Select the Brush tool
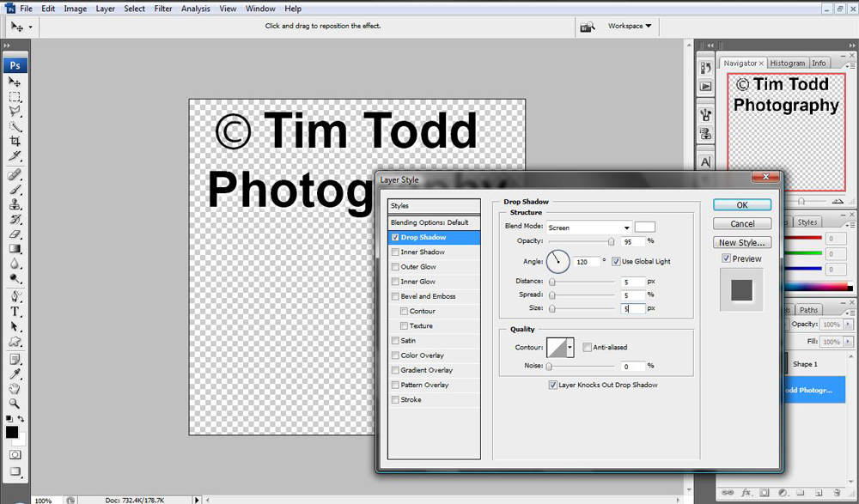The image size is (859, 504). pos(15,190)
